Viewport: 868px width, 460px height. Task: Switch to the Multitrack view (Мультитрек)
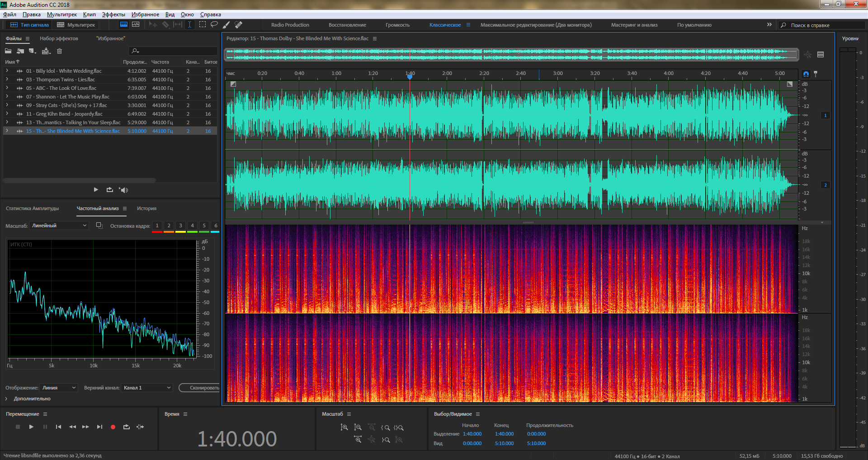point(76,25)
